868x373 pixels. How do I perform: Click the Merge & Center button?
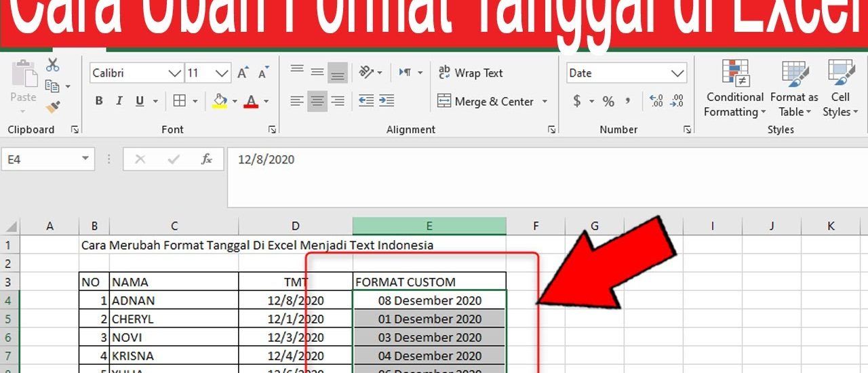click(x=486, y=101)
